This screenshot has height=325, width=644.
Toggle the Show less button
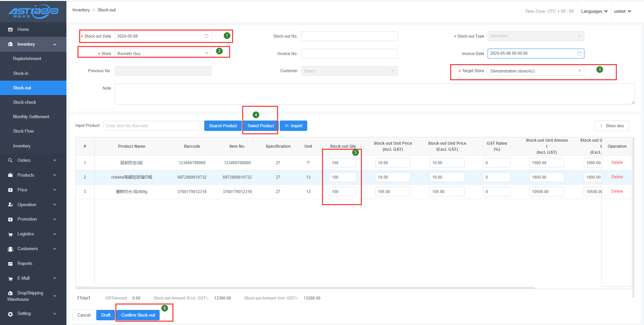pos(611,126)
